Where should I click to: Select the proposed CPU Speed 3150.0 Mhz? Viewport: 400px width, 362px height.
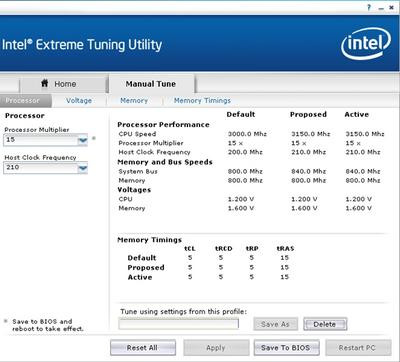(x=310, y=134)
